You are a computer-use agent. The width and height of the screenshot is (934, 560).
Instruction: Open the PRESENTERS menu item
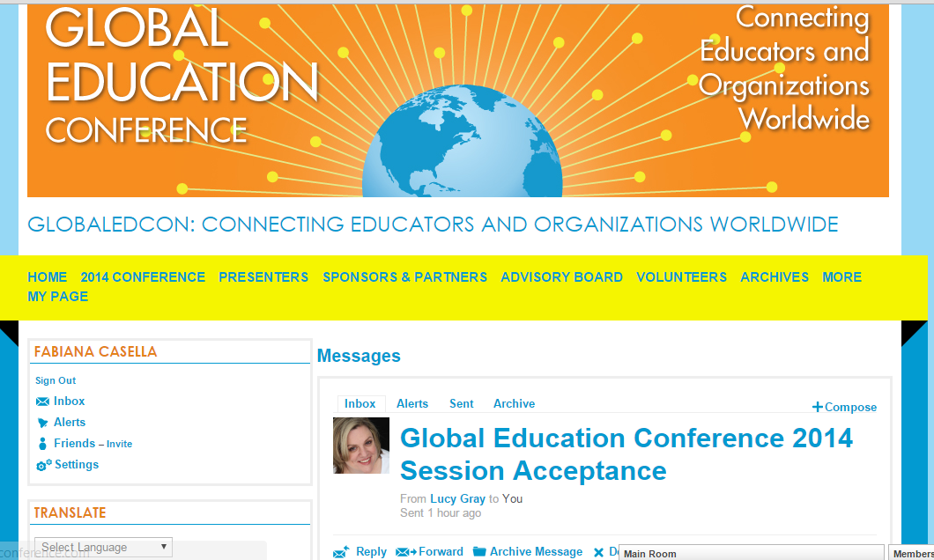pos(263,277)
